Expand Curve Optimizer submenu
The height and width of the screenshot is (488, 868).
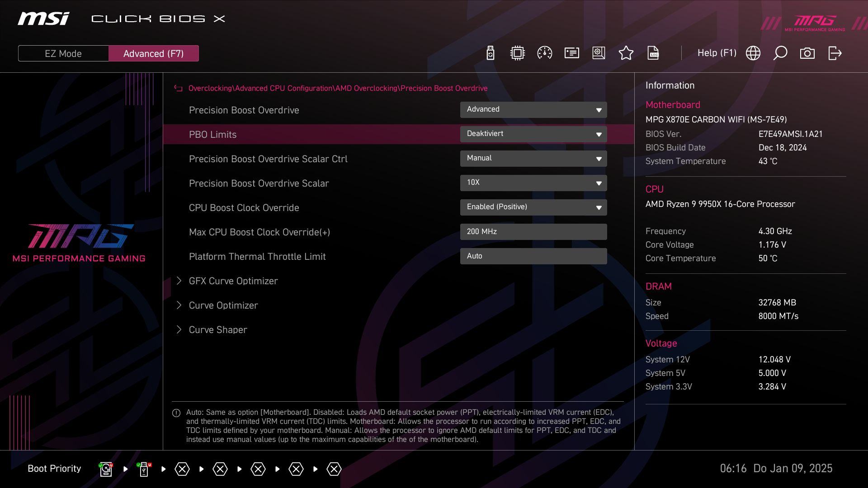(x=223, y=305)
